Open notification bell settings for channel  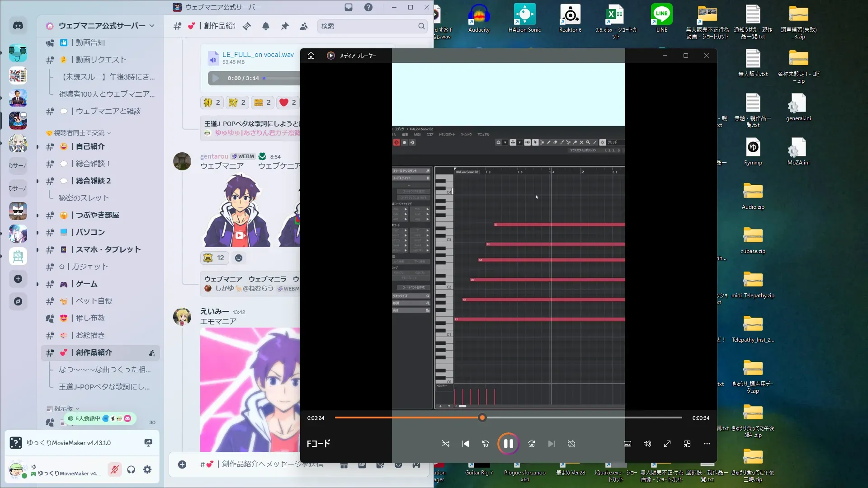tap(266, 26)
